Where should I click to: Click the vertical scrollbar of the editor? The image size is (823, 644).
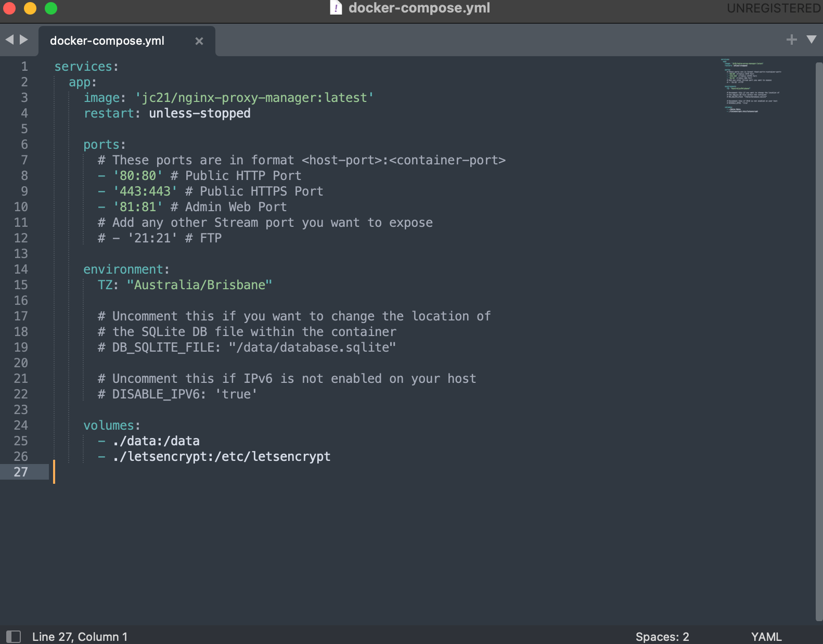click(819, 341)
